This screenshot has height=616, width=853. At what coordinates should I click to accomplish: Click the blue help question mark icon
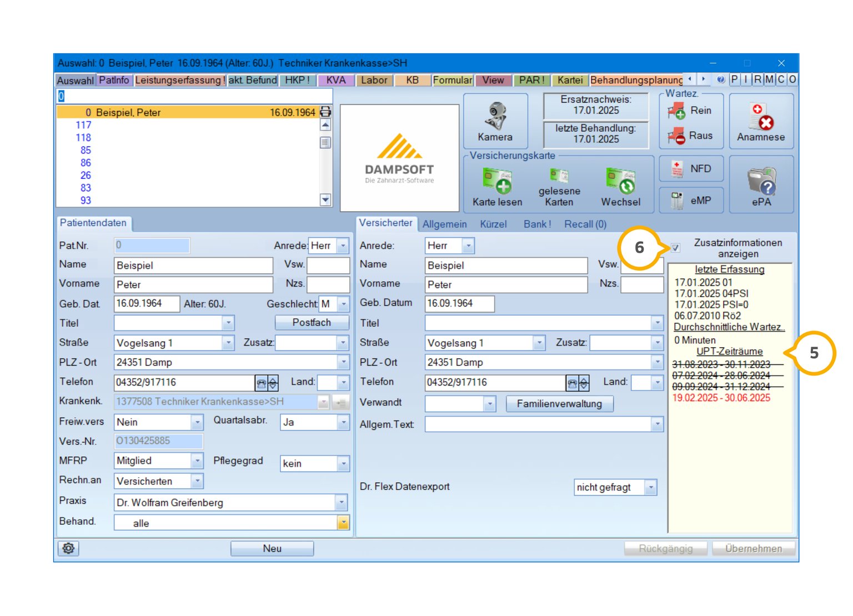tap(720, 79)
